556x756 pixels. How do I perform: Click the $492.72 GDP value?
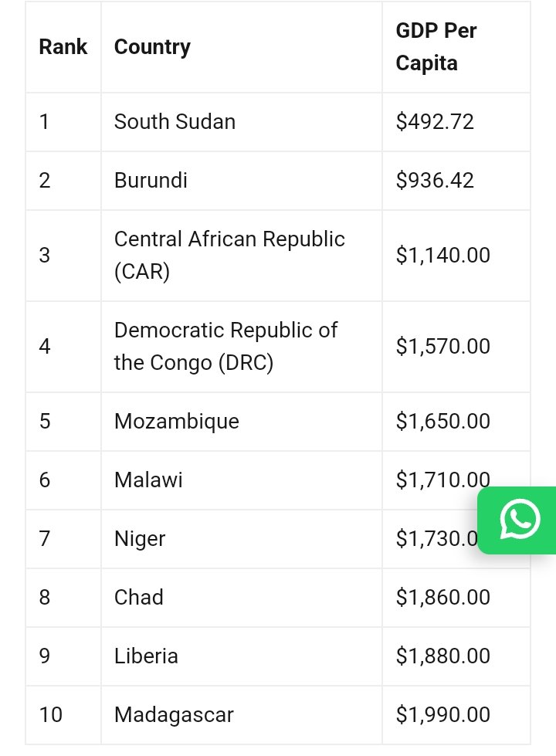(x=435, y=122)
